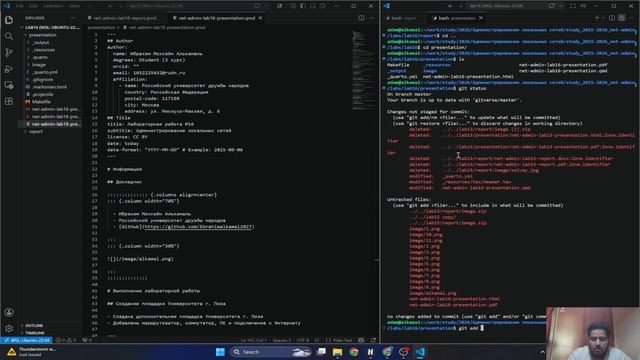Open the Source Control view
The height and width of the screenshot is (360, 640).
[x=9, y=52]
